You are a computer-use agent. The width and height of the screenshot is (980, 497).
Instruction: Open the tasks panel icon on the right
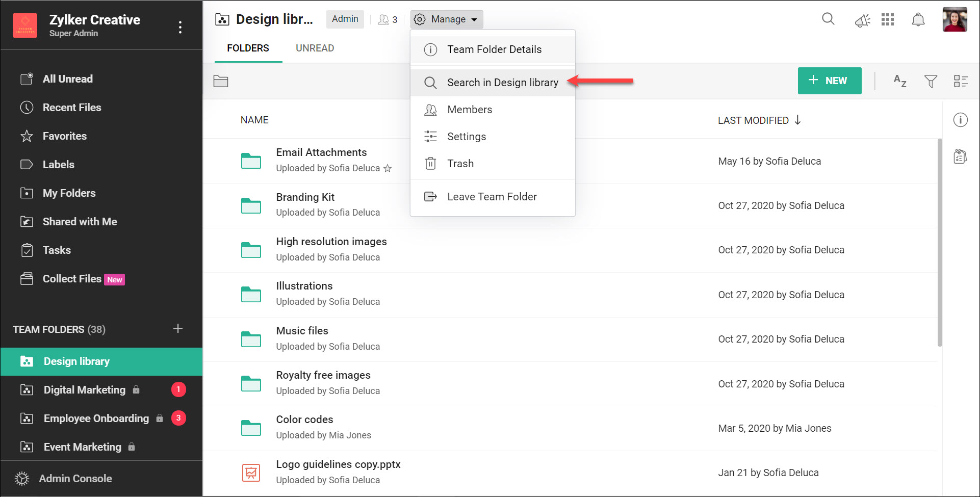pyautogui.click(x=960, y=156)
